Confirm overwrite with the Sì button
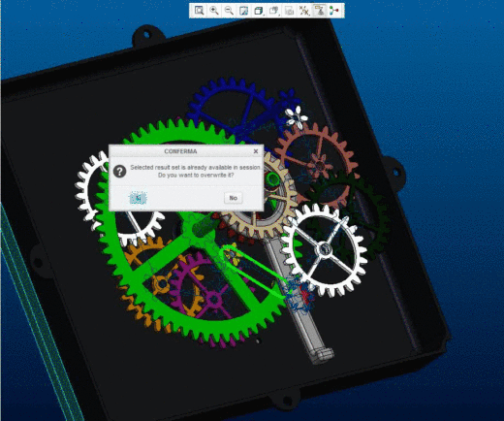The height and width of the screenshot is (421, 504). 139,198
